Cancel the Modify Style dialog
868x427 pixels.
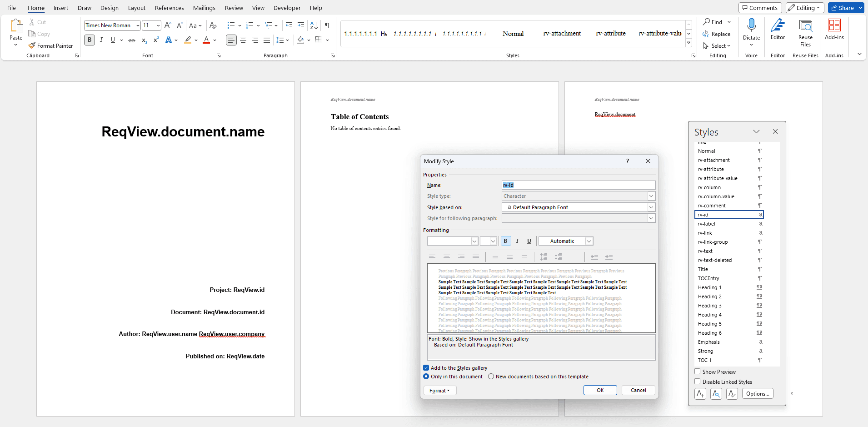[x=638, y=390]
